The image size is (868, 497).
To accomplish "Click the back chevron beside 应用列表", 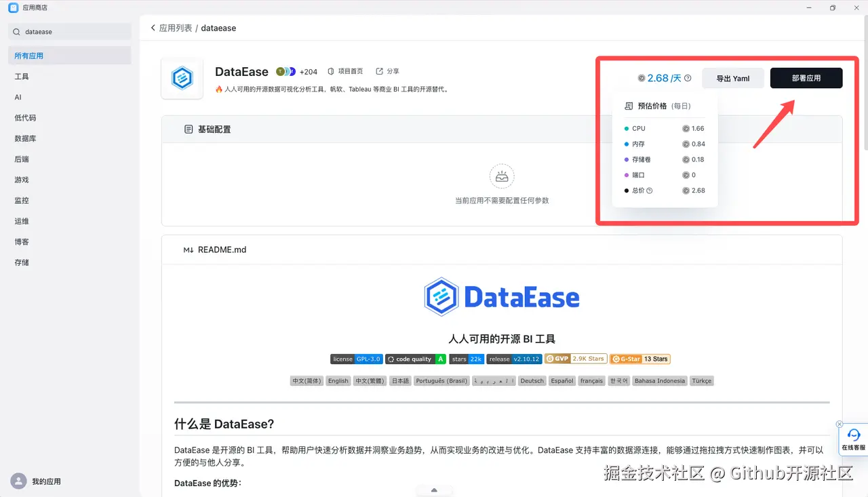I will (153, 28).
